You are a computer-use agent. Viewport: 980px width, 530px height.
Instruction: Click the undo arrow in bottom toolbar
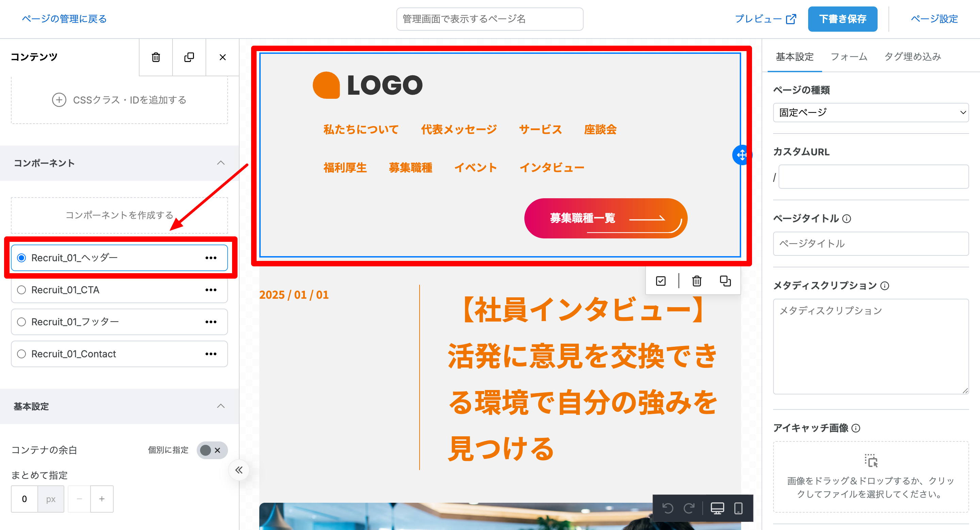[668, 508]
